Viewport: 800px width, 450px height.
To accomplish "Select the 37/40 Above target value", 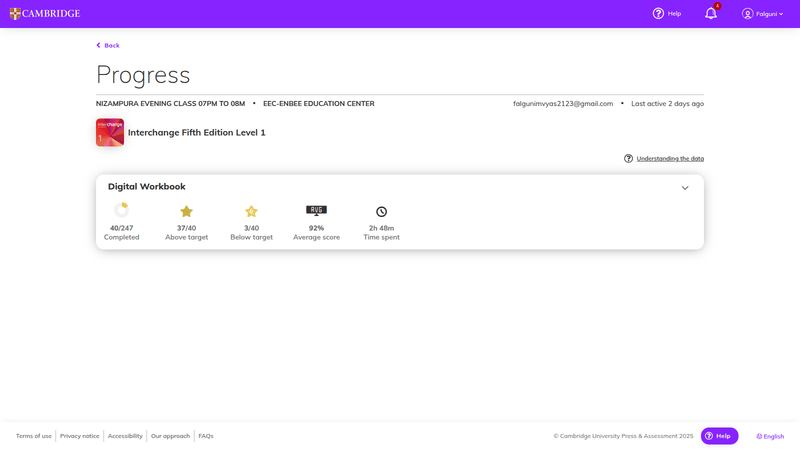I will tap(186, 228).
